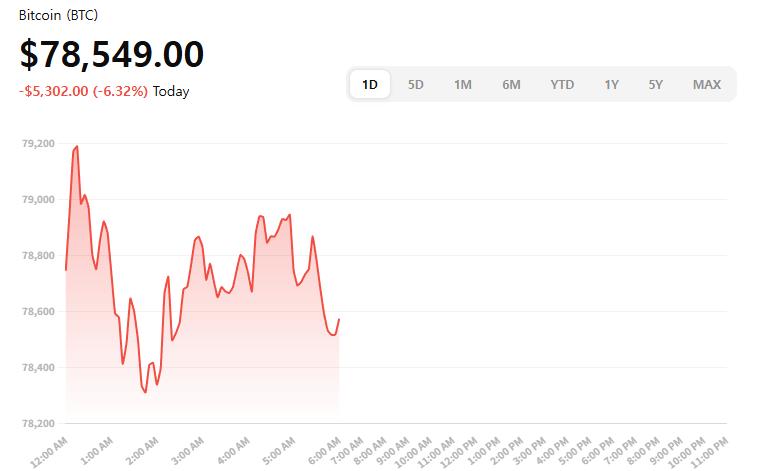Image resolution: width=757 pixels, height=471 pixels.
Task: Switch chart to 1Y range
Action: (611, 85)
